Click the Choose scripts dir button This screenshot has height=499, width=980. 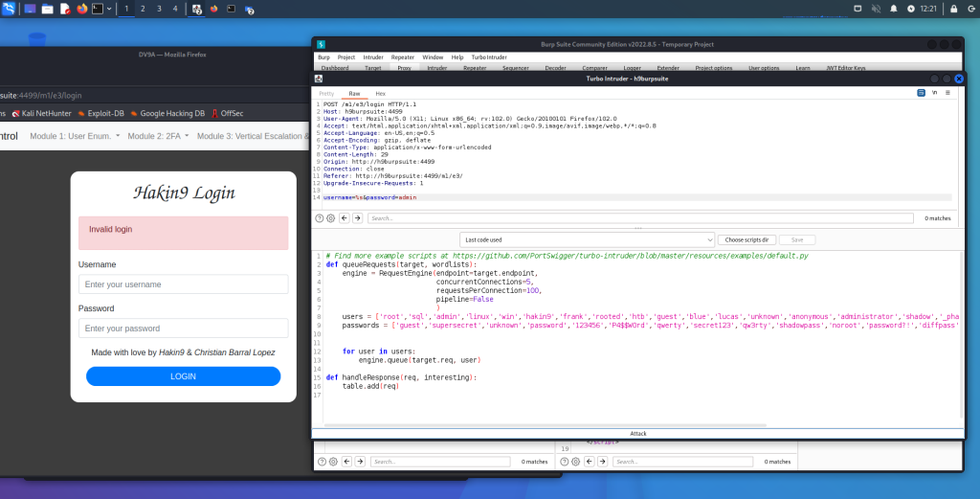pyautogui.click(x=746, y=239)
